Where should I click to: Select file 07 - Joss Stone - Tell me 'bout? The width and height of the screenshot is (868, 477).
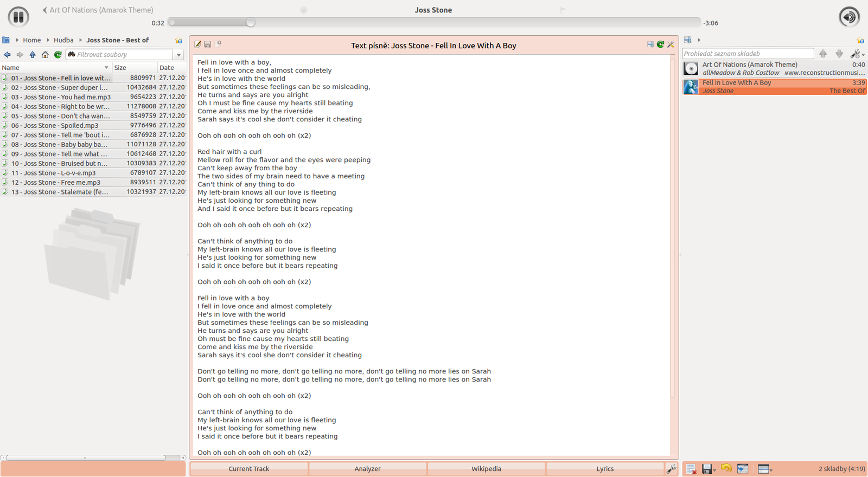point(93,135)
